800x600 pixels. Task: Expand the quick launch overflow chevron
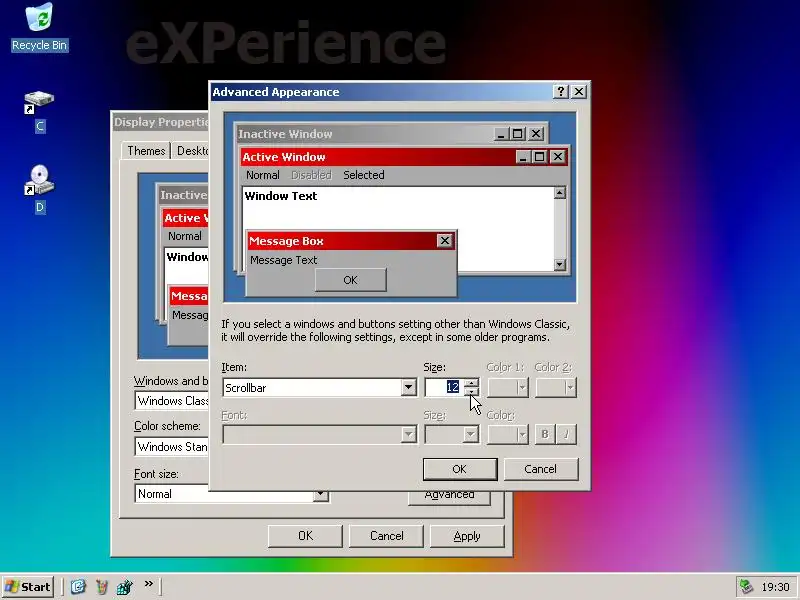148,584
